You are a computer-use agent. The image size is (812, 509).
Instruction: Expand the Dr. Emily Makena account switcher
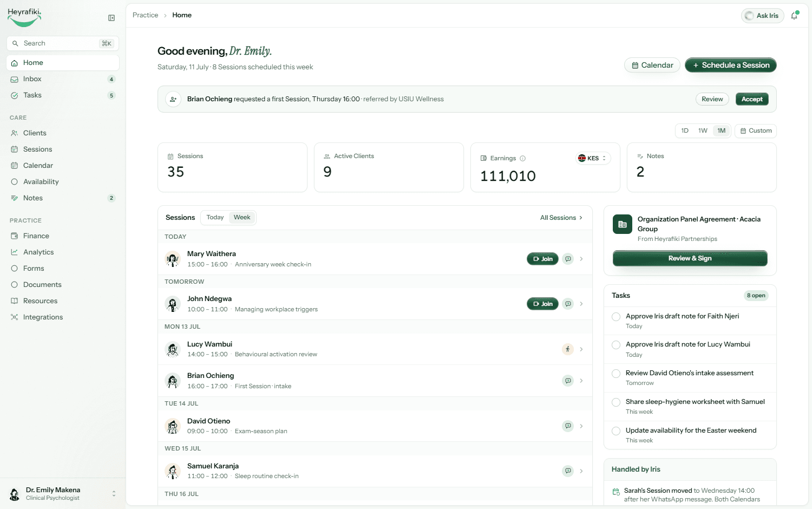[63, 494]
